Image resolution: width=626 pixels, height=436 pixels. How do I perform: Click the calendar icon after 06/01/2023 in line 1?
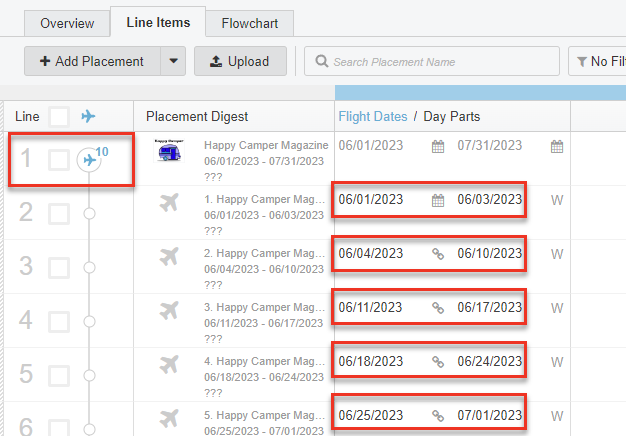[x=437, y=146]
